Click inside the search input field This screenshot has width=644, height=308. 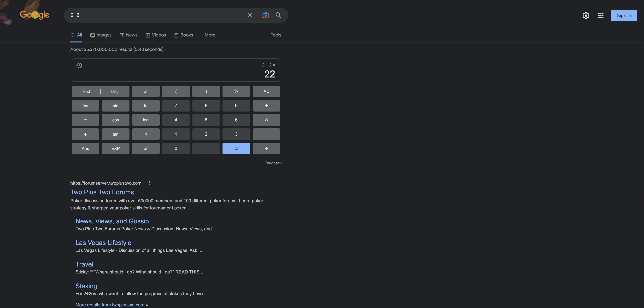(155, 15)
